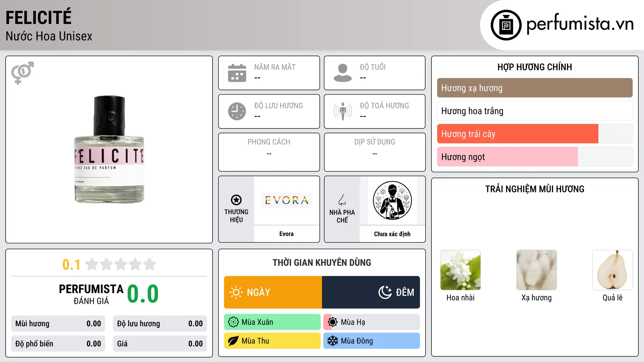The width and height of the screenshot is (644, 362).
Task: Click the Perfumista Đánh Giá label
Action: point(91,294)
